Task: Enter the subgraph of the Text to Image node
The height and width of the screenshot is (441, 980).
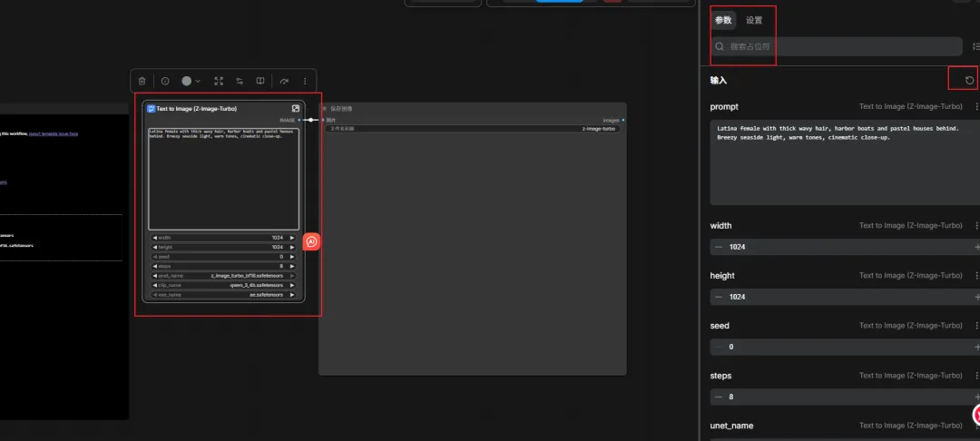Action: (x=296, y=109)
